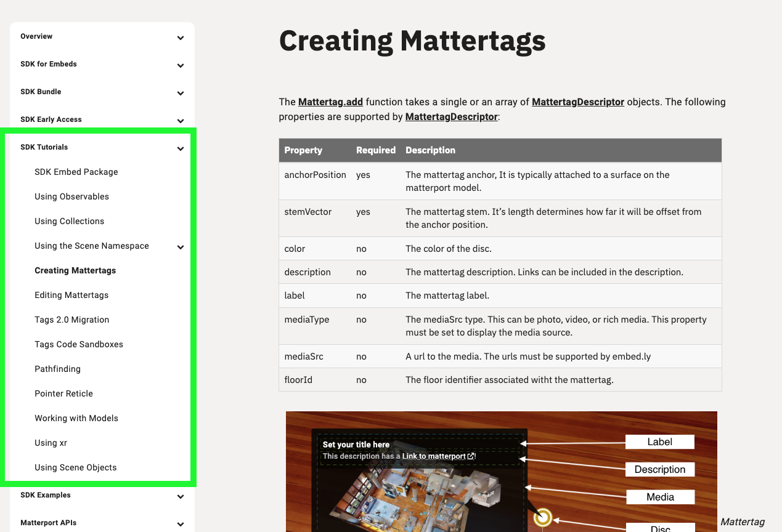Open Using Collections tutorial
Screen dimensions: 782x532
coord(70,221)
